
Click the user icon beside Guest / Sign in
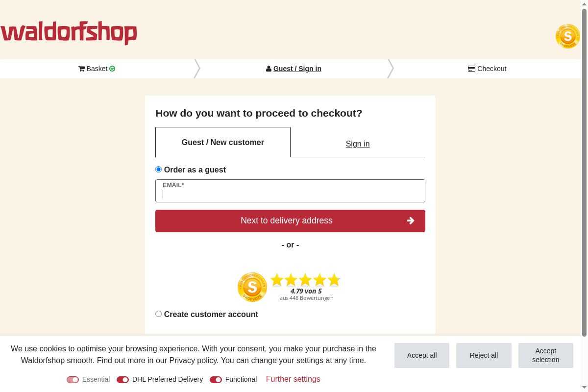(x=269, y=69)
